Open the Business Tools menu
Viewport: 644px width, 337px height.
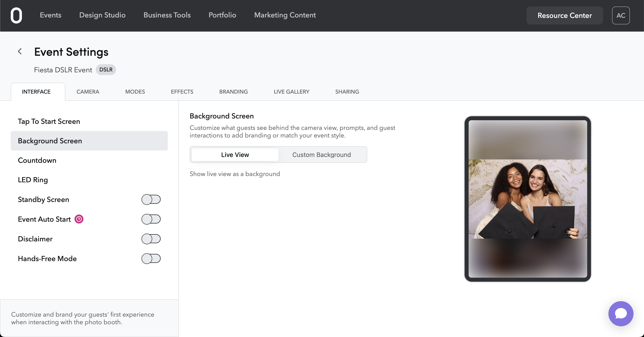[167, 15]
